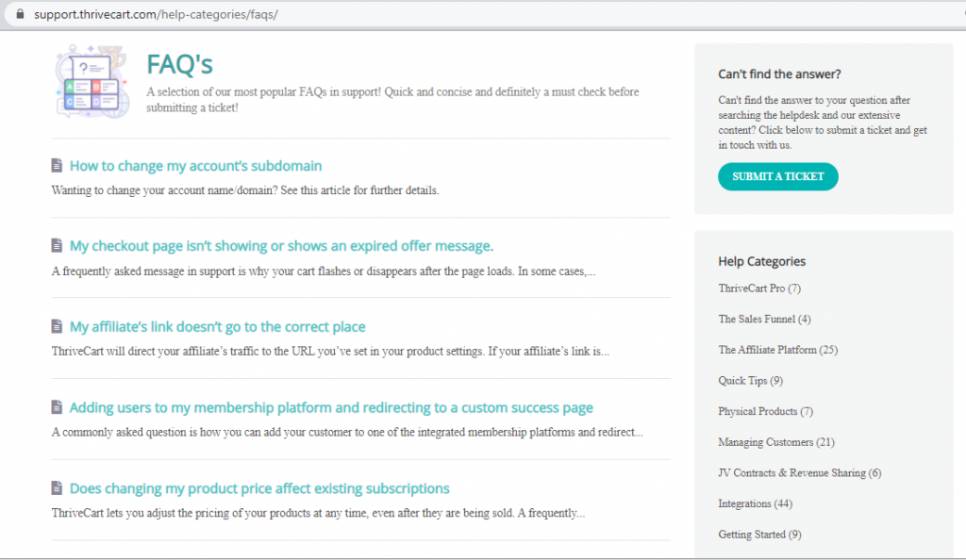Click the lock icon in the address bar
966x560 pixels.
coord(21,13)
